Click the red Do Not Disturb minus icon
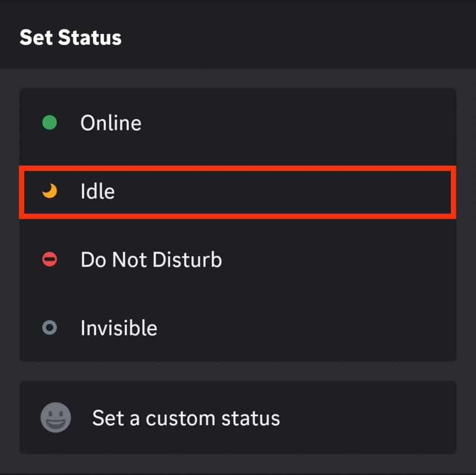This screenshot has width=476, height=475. coord(50,259)
